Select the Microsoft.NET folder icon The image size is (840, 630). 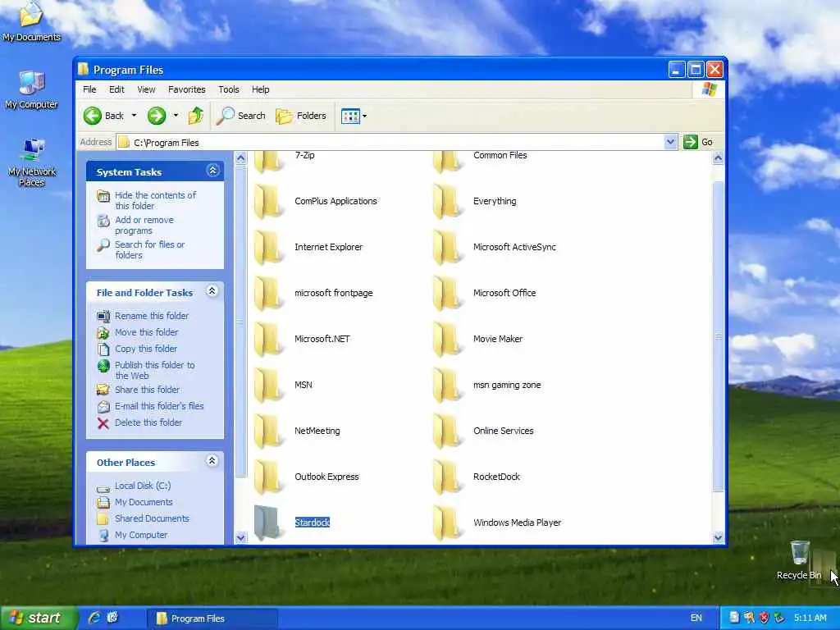(268, 339)
